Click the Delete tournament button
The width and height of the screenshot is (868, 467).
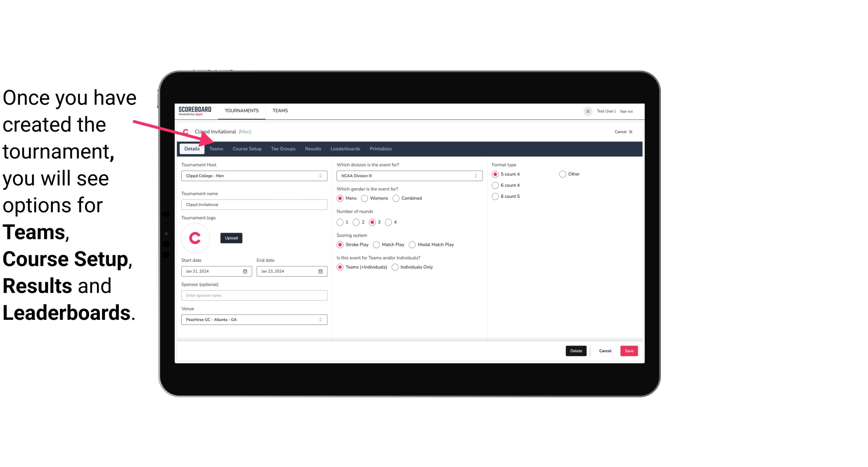click(575, 351)
